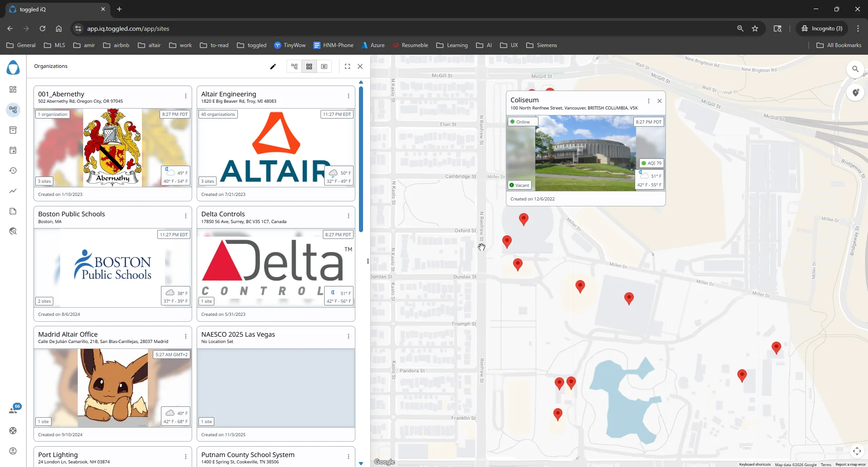Click the pencil edit icon in Organizations
The height and width of the screenshot is (467, 868).
pos(273,67)
